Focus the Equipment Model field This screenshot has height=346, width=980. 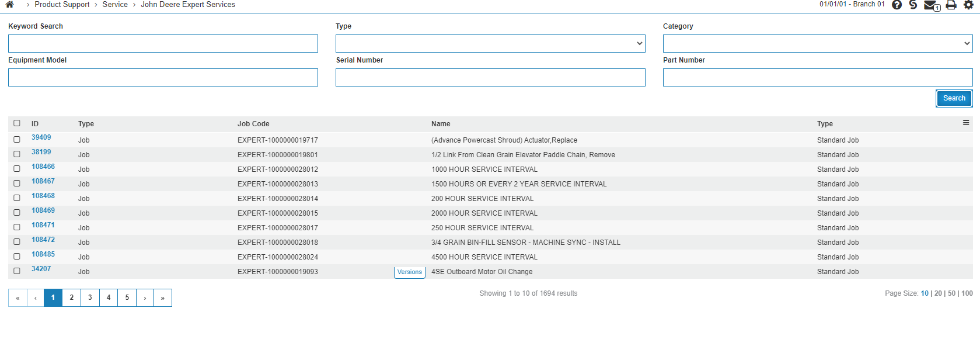click(163, 77)
